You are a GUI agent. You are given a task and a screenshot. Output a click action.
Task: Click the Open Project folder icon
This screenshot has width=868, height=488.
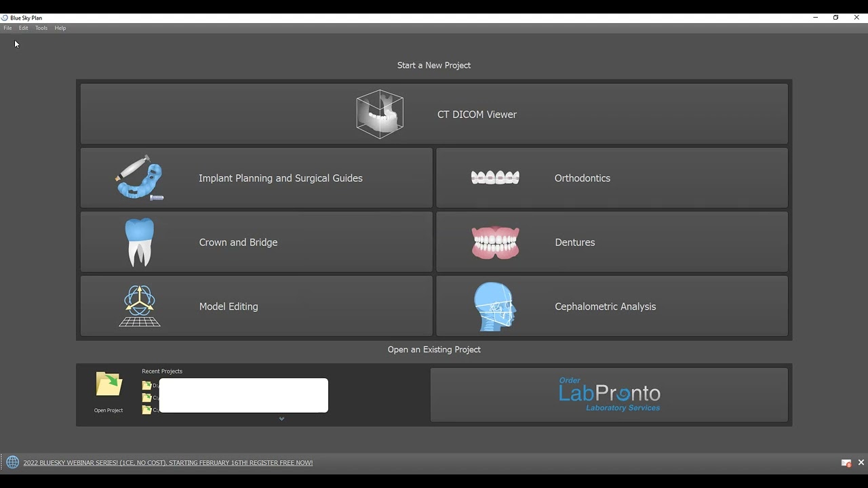[x=108, y=384]
